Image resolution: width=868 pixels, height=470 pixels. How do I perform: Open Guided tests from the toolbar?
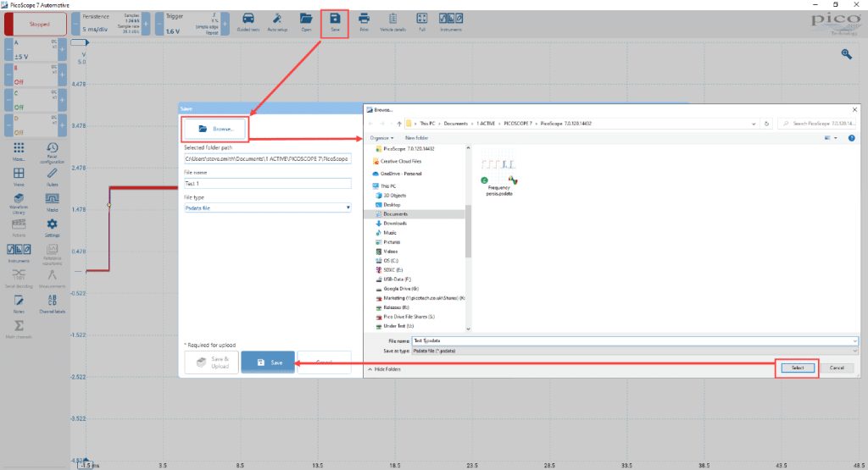(x=248, y=22)
